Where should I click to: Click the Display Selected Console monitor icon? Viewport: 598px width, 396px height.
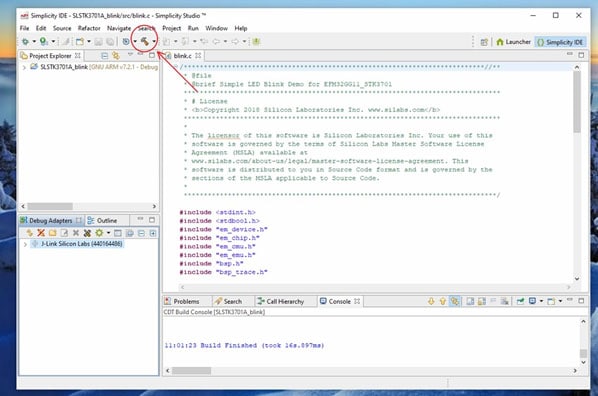tap(532, 301)
